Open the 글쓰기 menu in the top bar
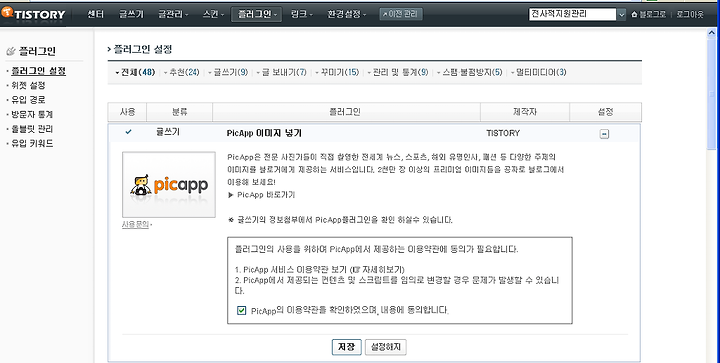This screenshot has width=720, height=363. point(131,14)
